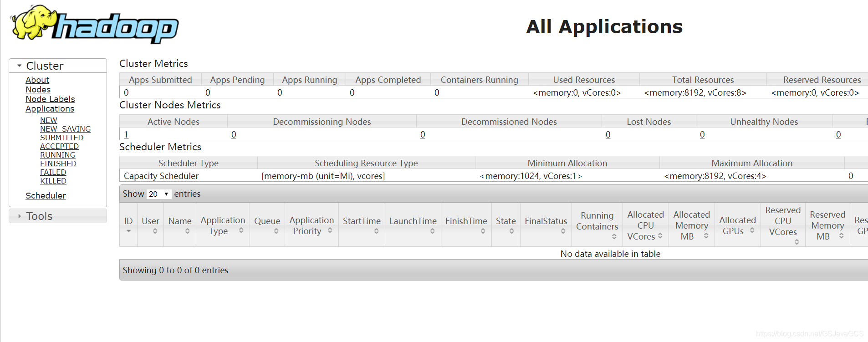The height and width of the screenshot is (342, 868).
Task: Click the Lost Nodes count link
Action: pos(608,134)
